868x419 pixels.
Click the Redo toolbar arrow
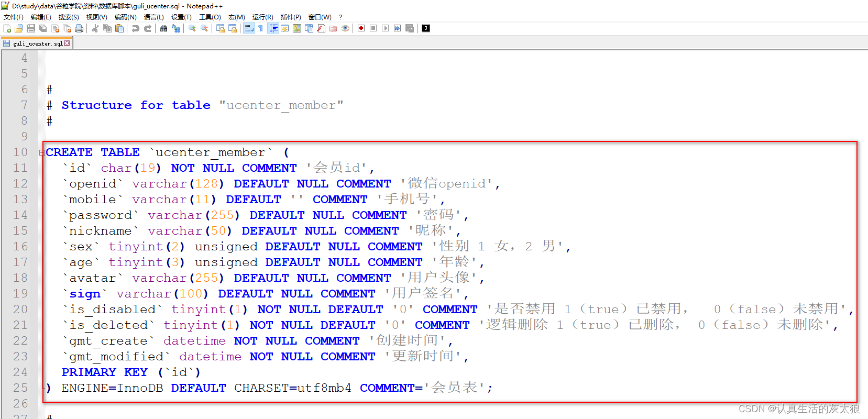pos(148,28)
